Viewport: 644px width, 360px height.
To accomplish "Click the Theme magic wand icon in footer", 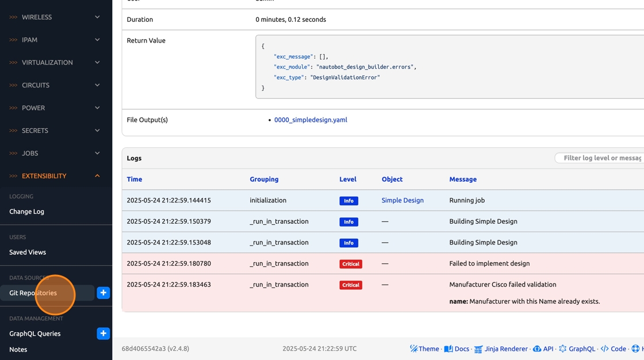I will tap(414, 348).
